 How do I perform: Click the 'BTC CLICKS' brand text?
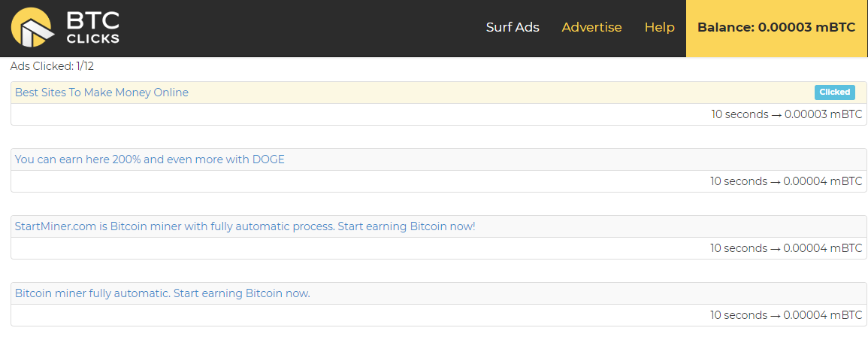(x=93, y=27)
